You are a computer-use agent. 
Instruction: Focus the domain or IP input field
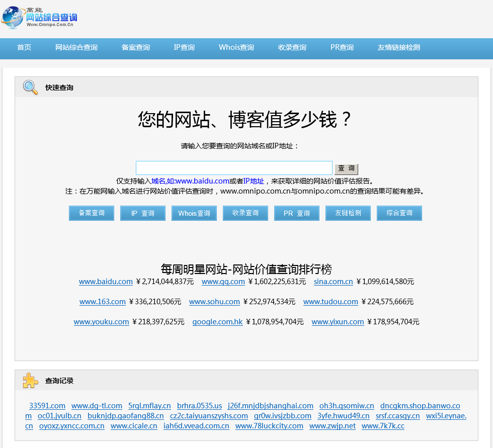[234, 168]
